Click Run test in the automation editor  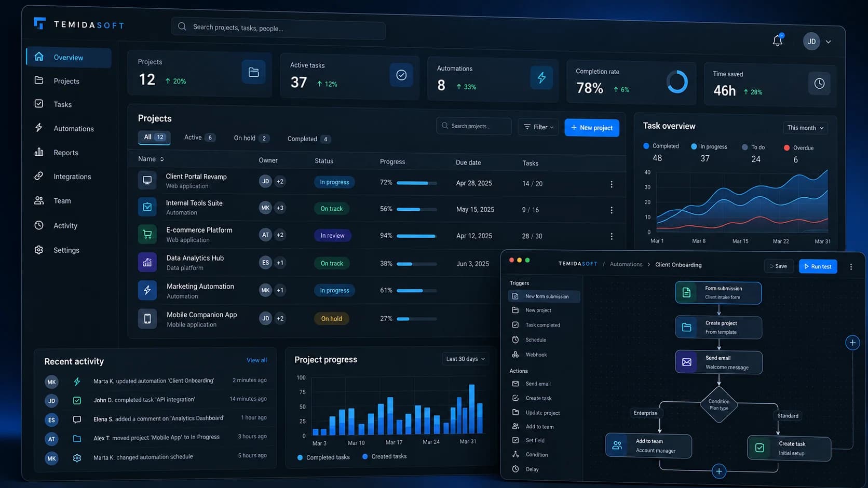pyautogui.click(x=818, y=266)
